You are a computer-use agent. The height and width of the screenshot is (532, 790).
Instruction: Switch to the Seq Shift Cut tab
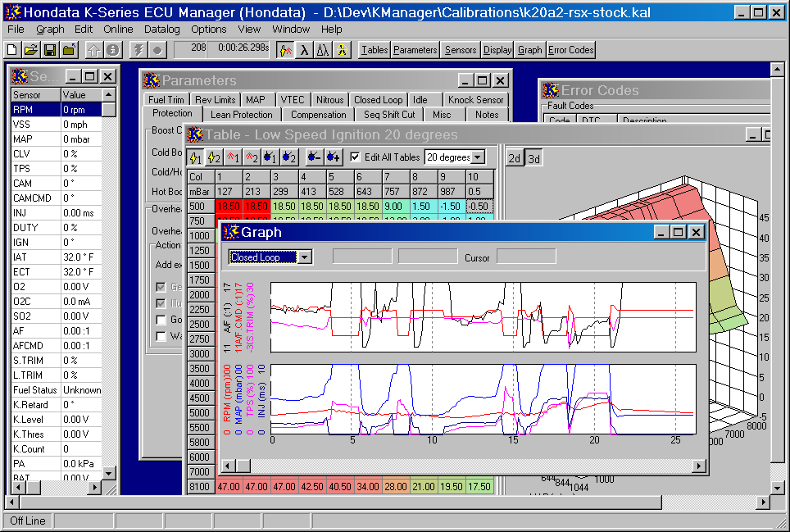389,115
